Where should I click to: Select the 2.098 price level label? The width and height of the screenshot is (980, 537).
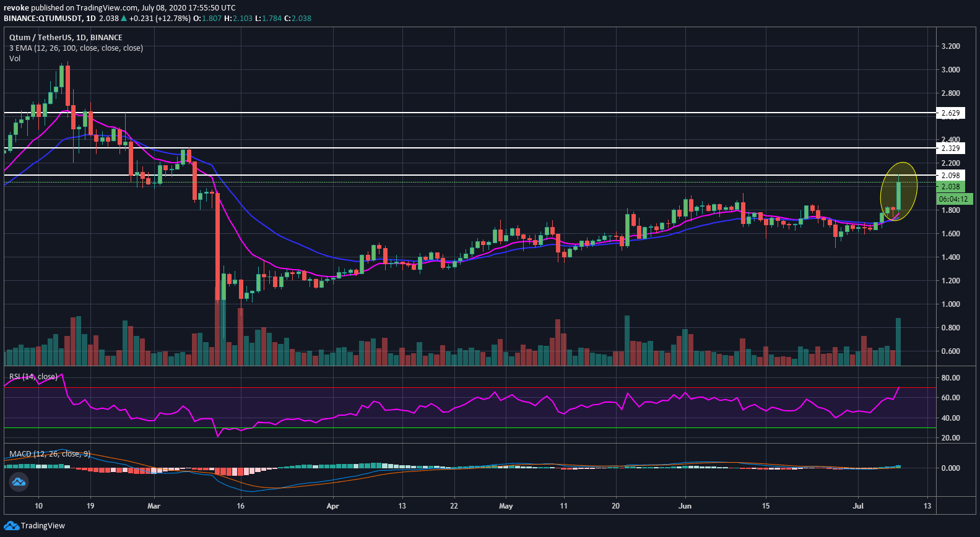pos(950,176)
